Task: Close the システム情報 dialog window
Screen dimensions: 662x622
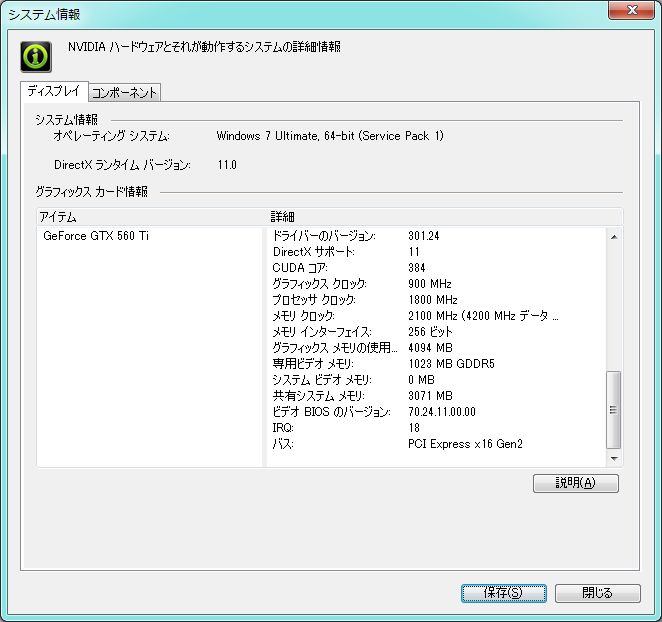Action: click(632, 10)
